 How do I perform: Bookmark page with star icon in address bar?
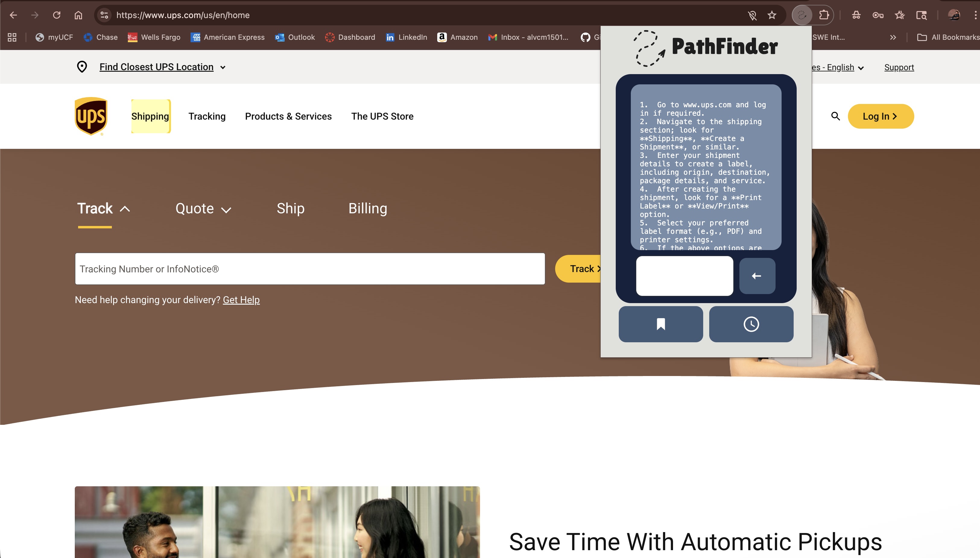coord(772,15)
